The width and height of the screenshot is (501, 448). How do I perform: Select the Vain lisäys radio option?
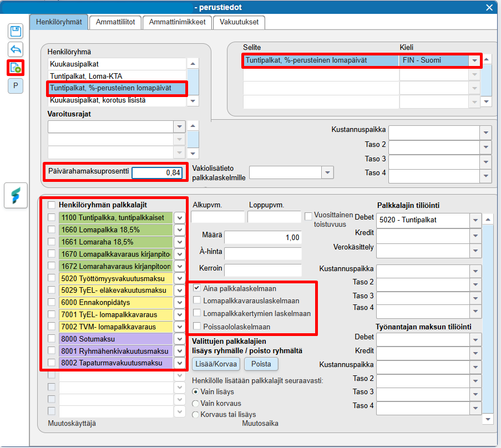[x=195, y=391]
